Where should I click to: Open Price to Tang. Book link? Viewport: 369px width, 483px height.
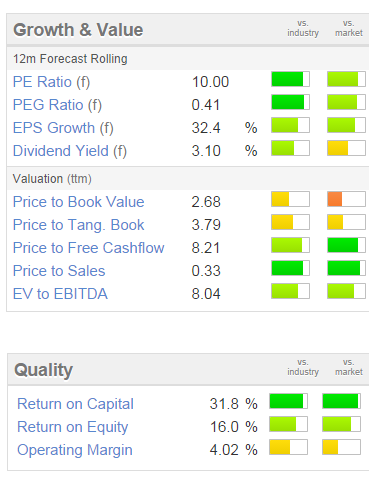[x=78, y=225]
